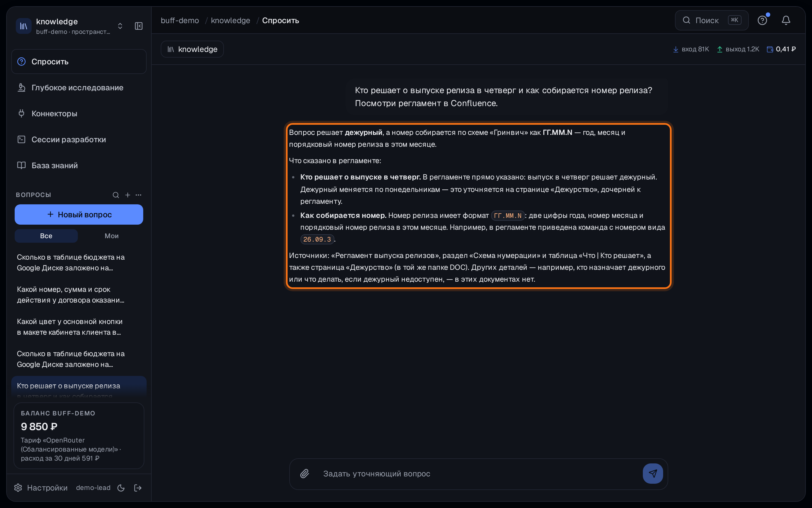
Task: Click the knowledge chip button
Action: click(x=192, y=49)
